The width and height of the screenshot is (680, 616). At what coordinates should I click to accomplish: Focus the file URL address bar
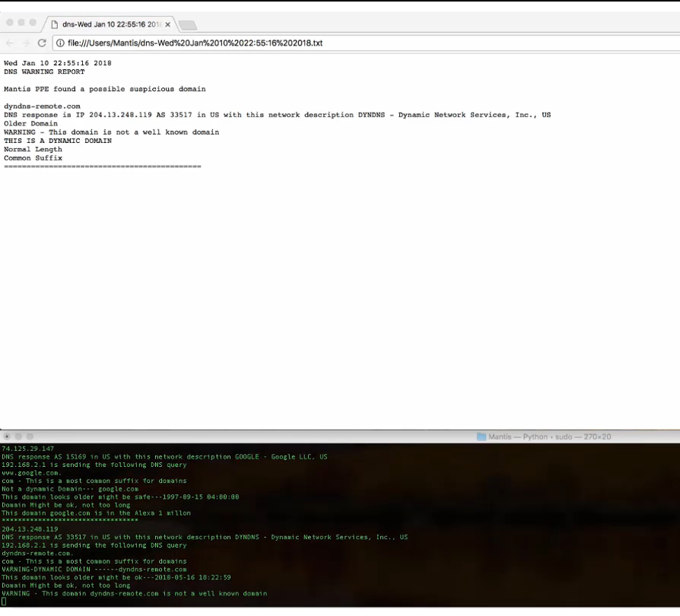304,43
